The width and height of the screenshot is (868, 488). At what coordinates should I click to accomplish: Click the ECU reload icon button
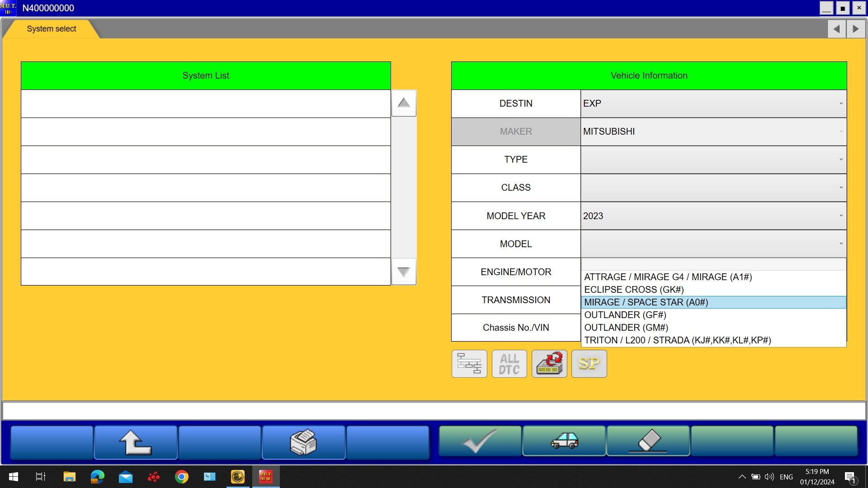[549, 364]
